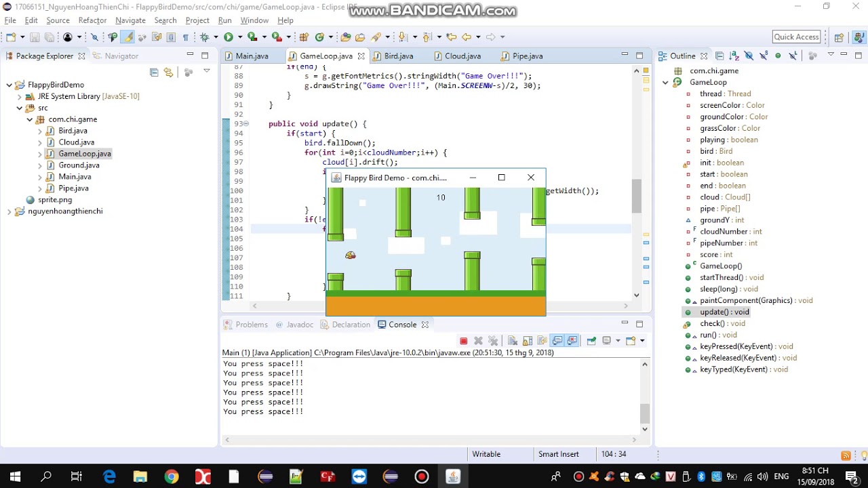Open the Navigate menu
Image resolution: width=868 pixels, height=488 pixels.
pos(130,20)
